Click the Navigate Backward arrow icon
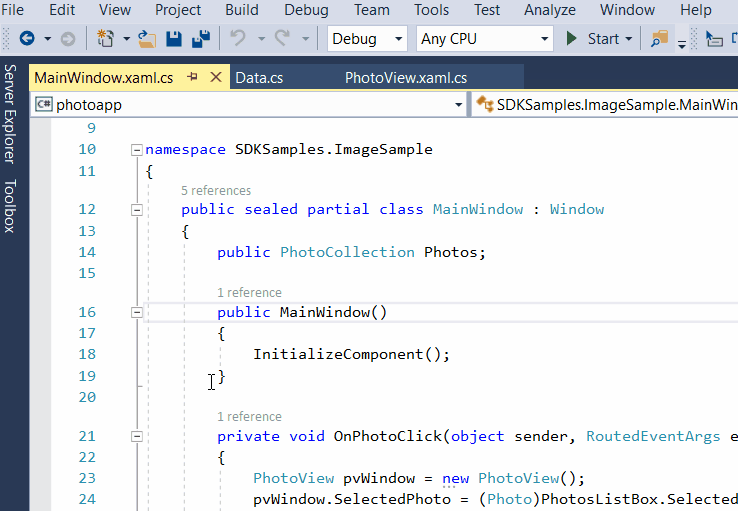This screenshot has height=511, width=738. (x=27, y=39)
